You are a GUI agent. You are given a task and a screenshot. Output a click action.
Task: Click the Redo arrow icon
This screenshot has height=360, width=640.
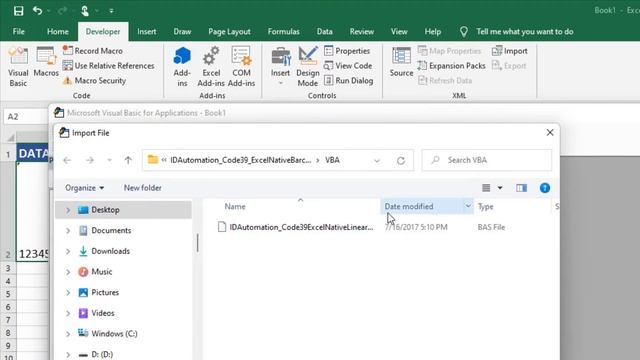coord(62,11)
